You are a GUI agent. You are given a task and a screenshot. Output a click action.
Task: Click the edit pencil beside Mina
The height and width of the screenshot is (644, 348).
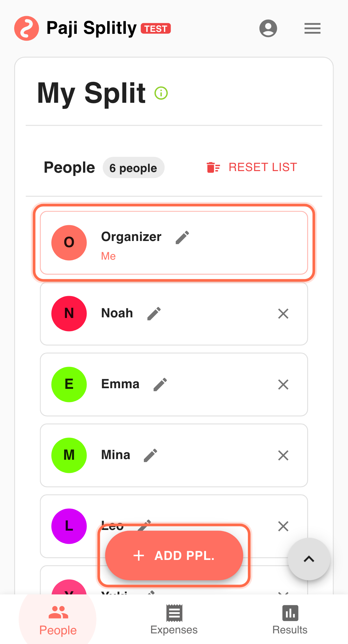(x=150, y=456)
